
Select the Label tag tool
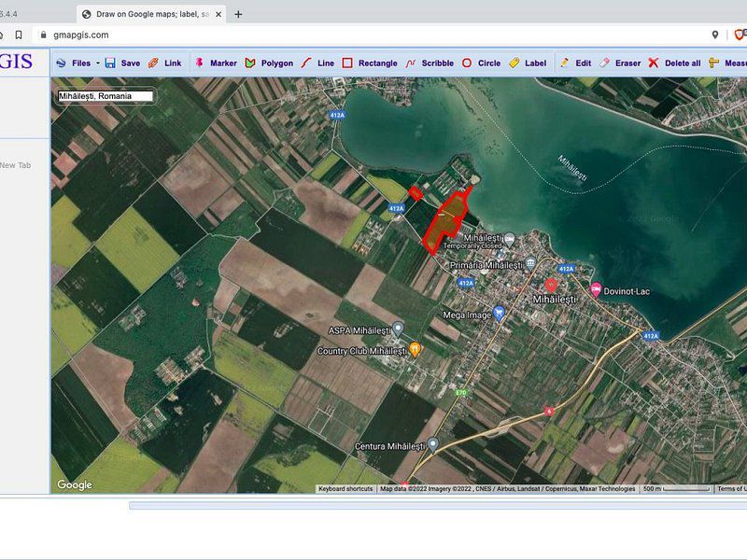tap(514, 63)
